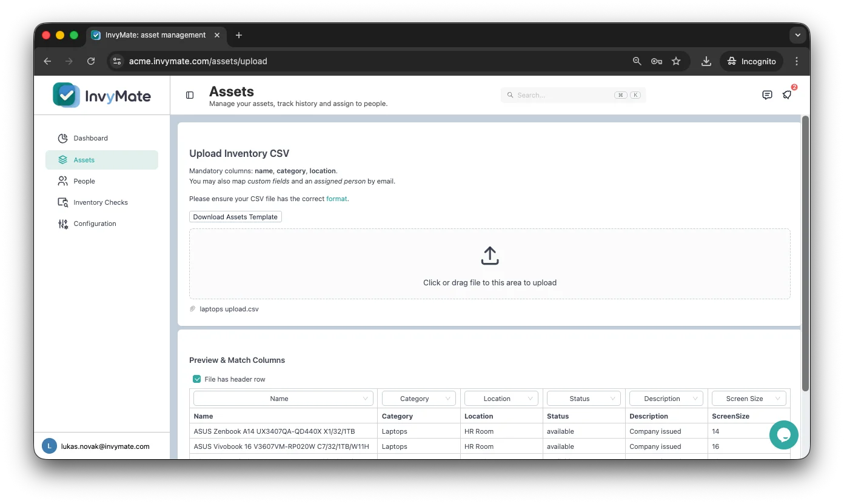Click screen size value 14
Viewport: 844px width, 504px height.
tap(716, 431)
